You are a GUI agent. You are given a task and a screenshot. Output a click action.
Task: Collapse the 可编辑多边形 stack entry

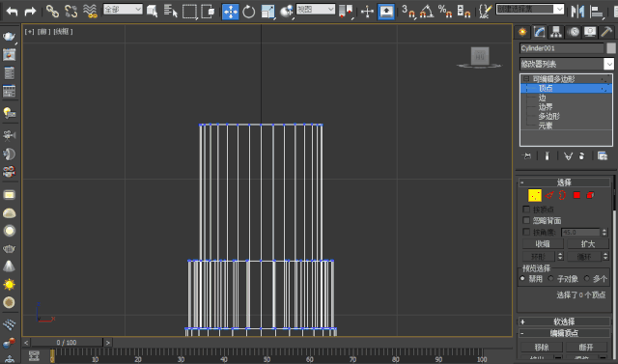click(x=526, y=79)
